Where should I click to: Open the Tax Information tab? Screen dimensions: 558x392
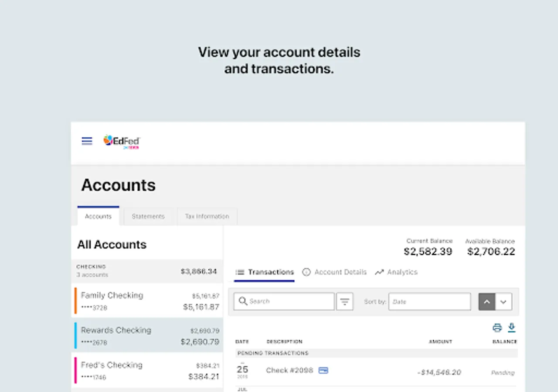pos(207,216)
